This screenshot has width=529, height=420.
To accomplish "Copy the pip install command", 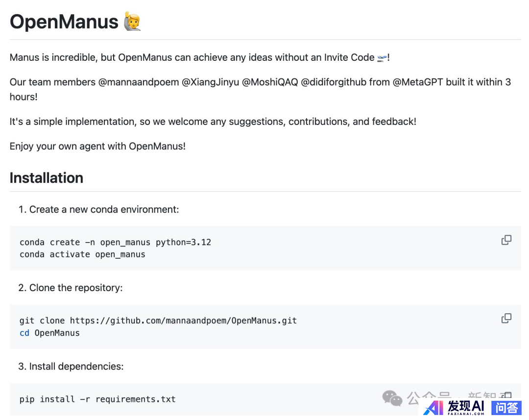I will (507, 396).
